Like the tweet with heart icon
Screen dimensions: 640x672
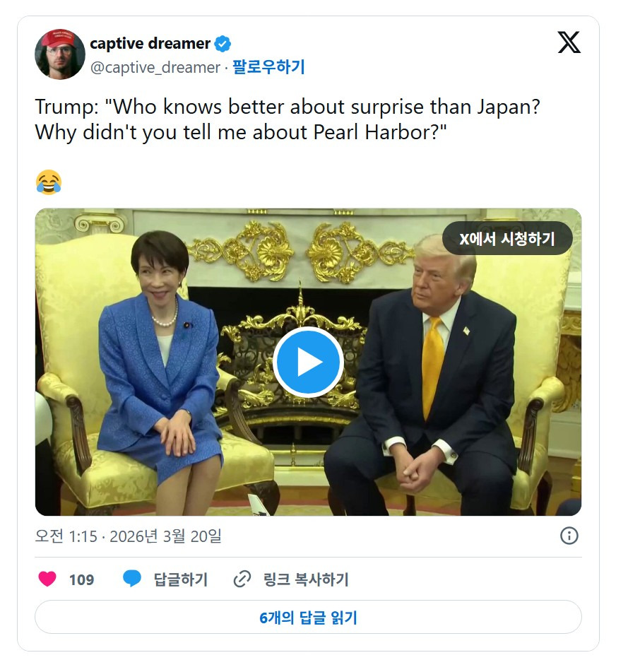click(x=47, y=579)
